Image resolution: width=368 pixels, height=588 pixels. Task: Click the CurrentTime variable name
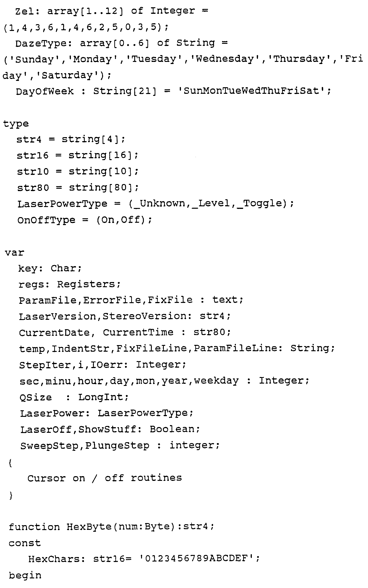[x=138, y=332]
